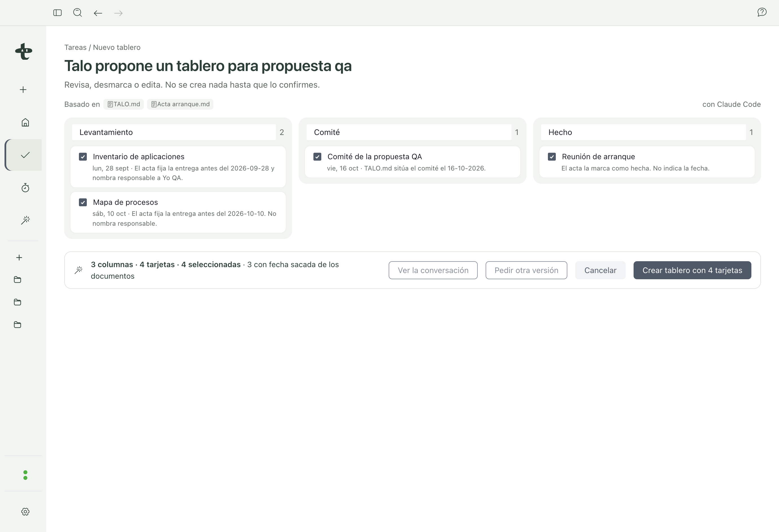Edit the Hecho column name field

(643, 132)
